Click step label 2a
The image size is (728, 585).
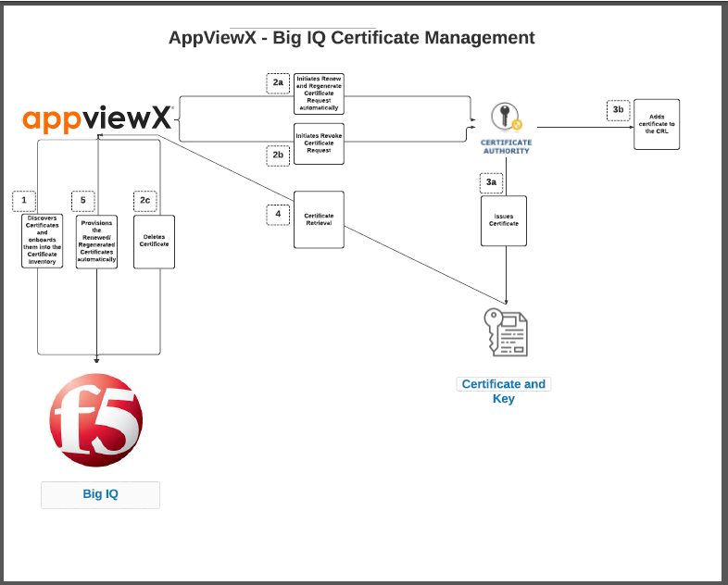[278, 83]
